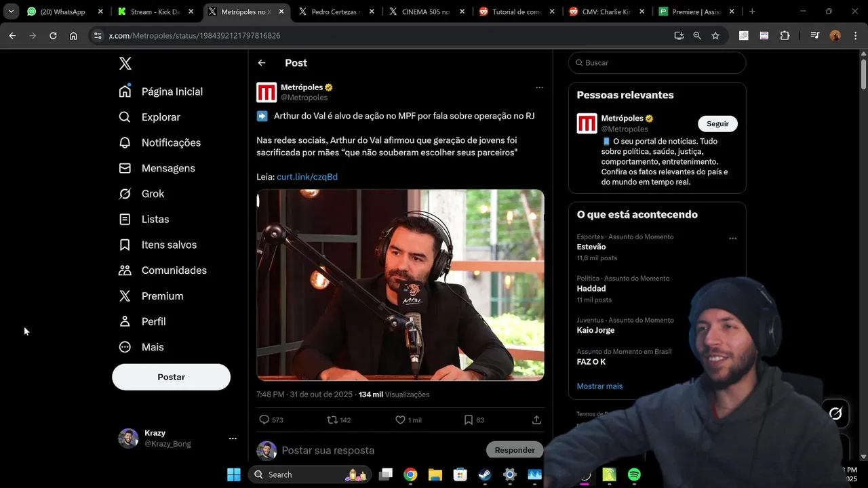Image resolution: width=868 pixels, height=488 pixels.
Task: Click the address bar URL
Action: click(x=195, y=35)
